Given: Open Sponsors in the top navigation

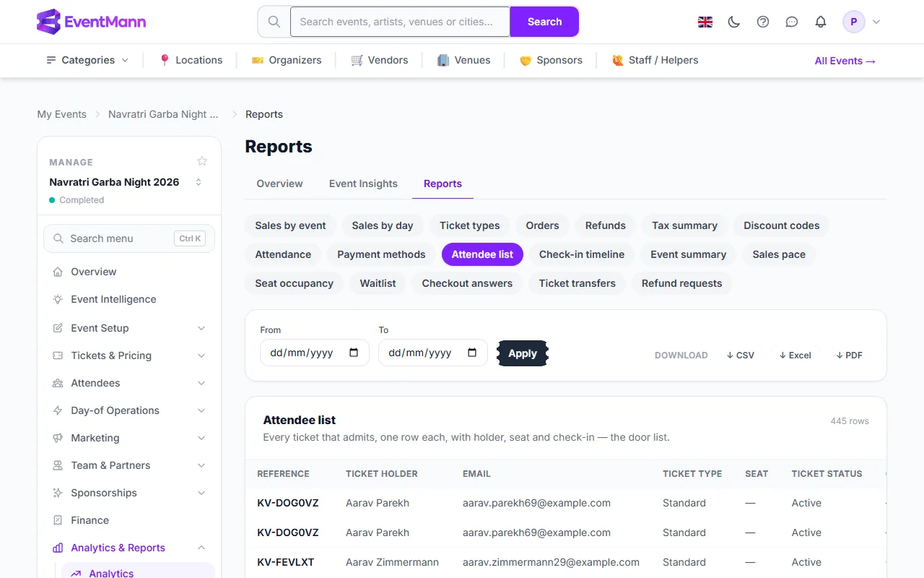Looking at the screenshot, I should click(x=551, y=60).
